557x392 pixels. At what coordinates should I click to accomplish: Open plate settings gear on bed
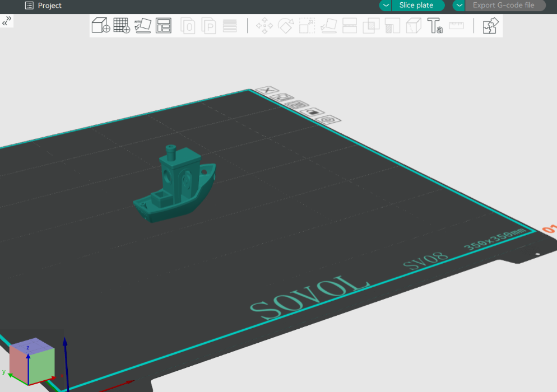pyautogui.click(x=329, y=119)
